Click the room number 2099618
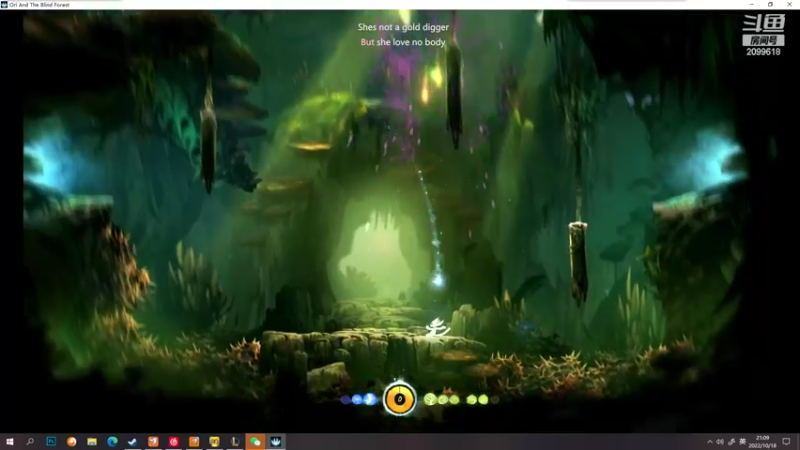800x450 pixels. click(763, 52)
